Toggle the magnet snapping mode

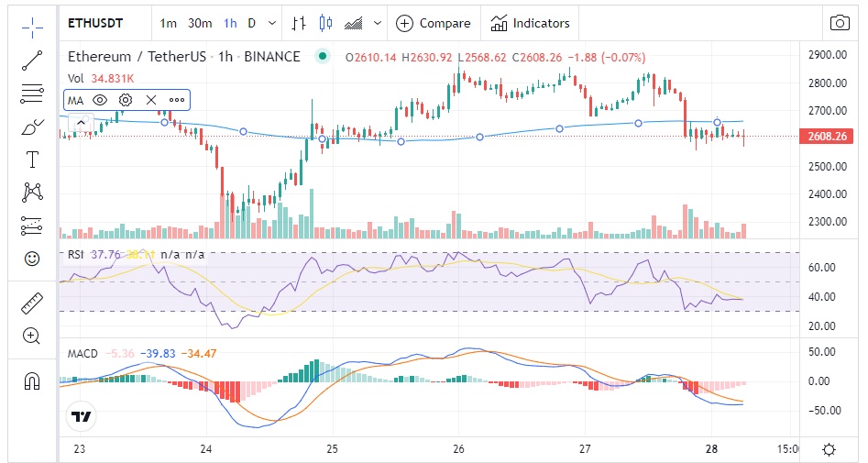[32, 381]
